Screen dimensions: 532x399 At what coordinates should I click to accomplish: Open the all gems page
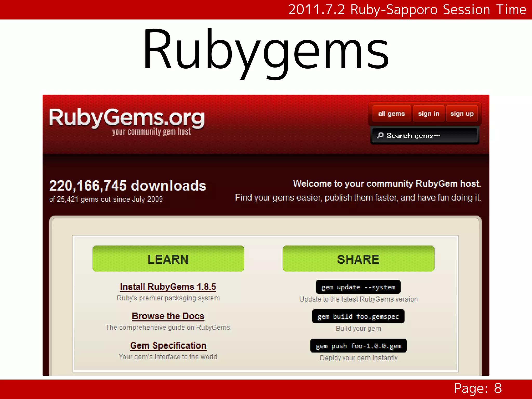click(x=391, y=114)
